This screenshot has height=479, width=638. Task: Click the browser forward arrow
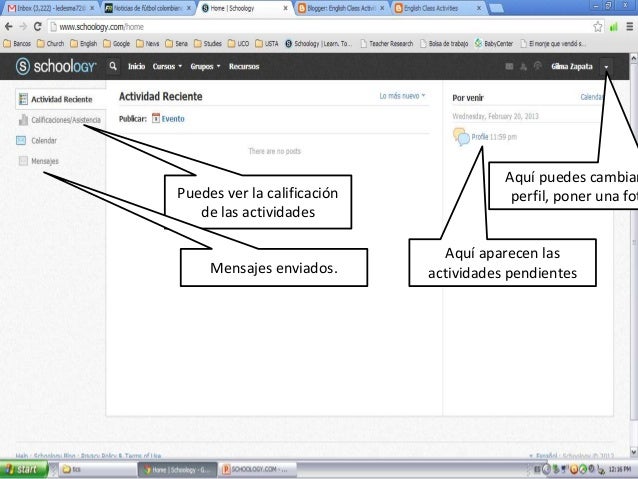click(x=23, y=27)
